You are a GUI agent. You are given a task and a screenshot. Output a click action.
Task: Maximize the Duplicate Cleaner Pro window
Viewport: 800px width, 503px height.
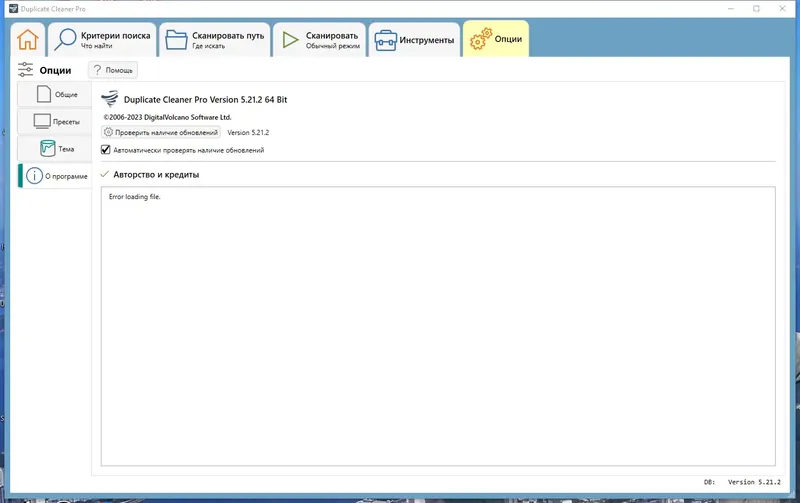[756, 9]
